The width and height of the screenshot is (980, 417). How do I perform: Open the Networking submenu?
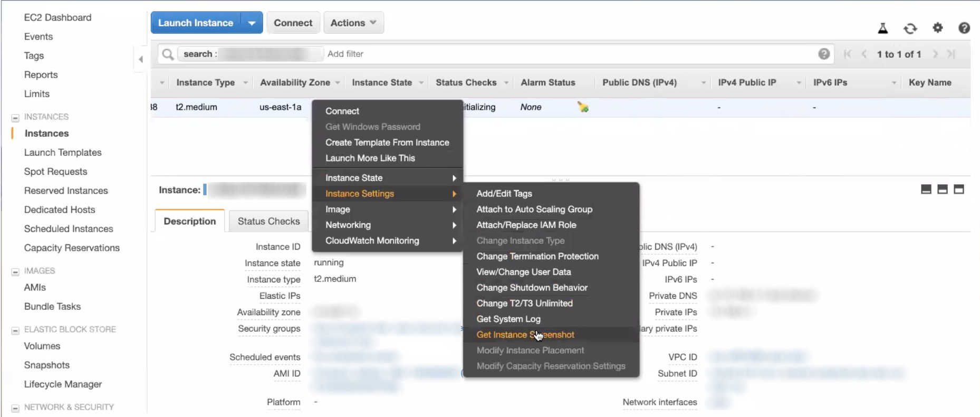point(388,225)
